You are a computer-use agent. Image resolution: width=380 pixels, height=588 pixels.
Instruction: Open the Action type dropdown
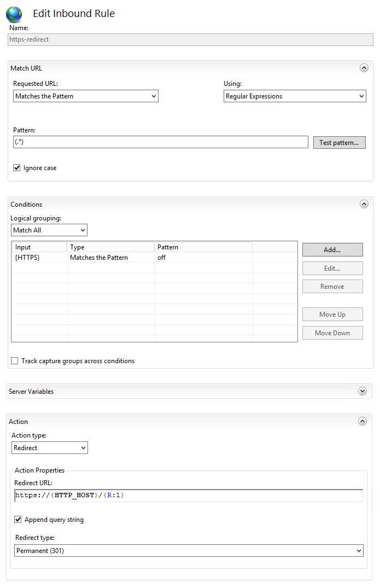pos(50,448)
